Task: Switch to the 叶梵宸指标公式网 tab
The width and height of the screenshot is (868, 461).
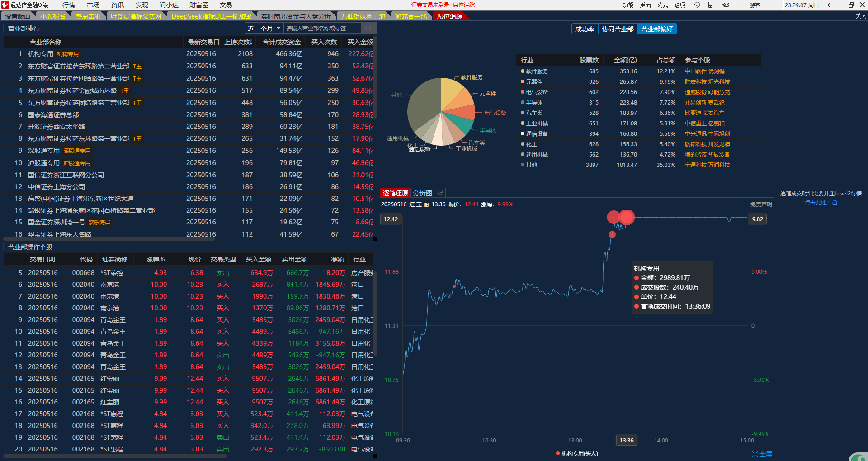Action: (136, 16)
